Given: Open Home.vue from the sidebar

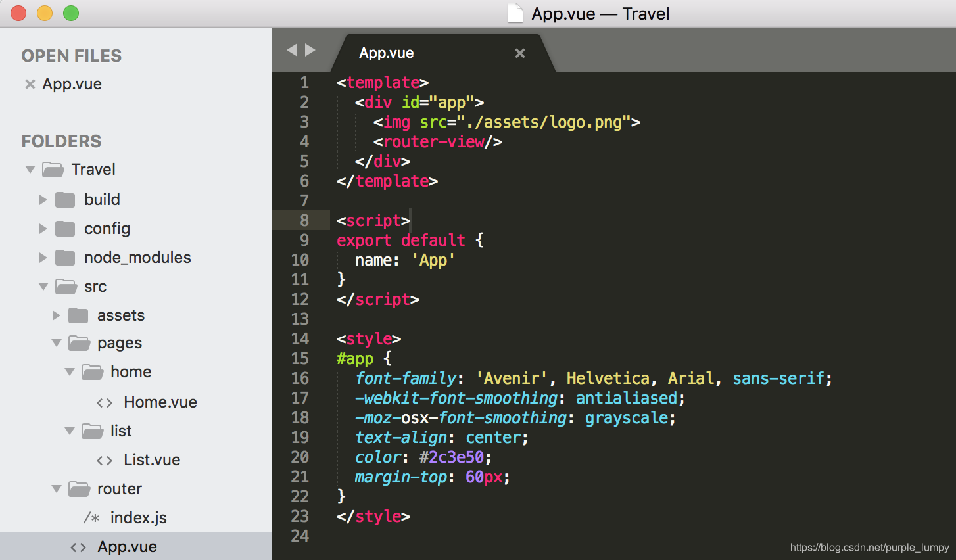Looking at the screenshot, I should 160,402.
